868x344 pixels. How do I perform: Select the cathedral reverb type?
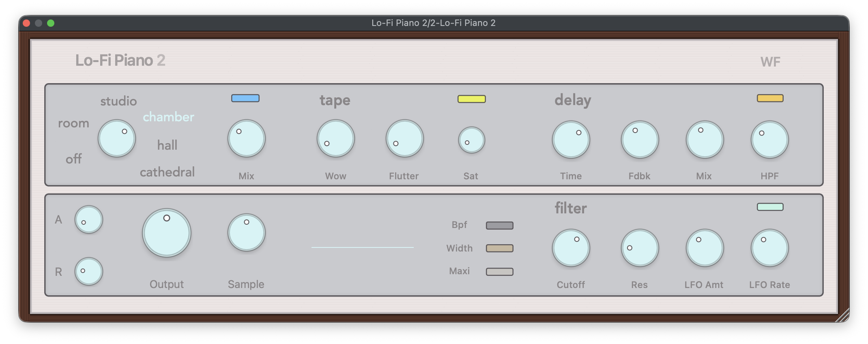[x=167, y=172]
